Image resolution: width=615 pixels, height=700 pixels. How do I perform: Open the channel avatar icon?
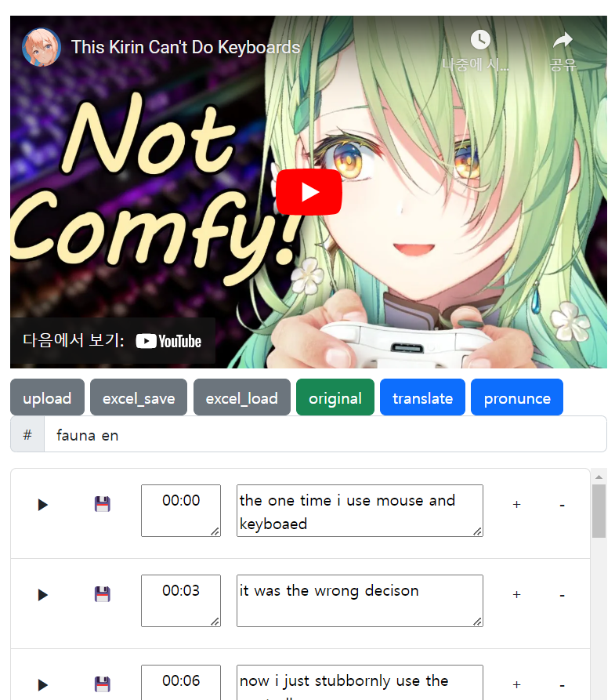pos(42,47)
